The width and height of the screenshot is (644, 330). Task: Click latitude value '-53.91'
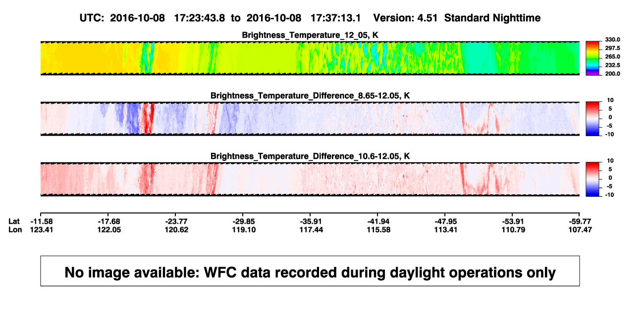point(513,221)
